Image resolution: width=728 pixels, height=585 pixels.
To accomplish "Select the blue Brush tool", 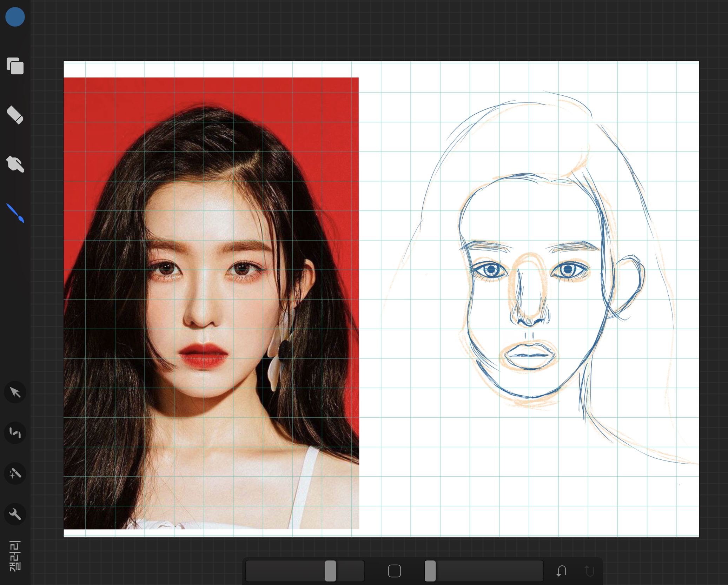I will [x=15, y=213].
